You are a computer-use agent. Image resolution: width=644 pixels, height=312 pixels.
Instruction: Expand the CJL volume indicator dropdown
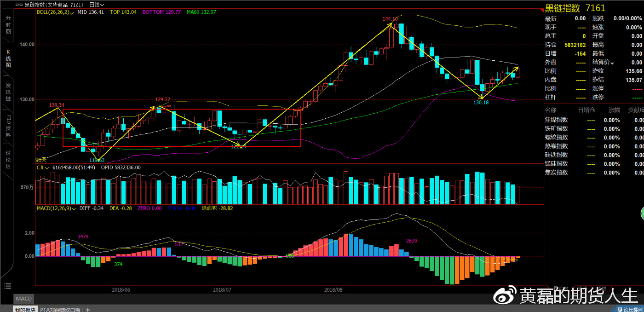[x=47, y=168]
